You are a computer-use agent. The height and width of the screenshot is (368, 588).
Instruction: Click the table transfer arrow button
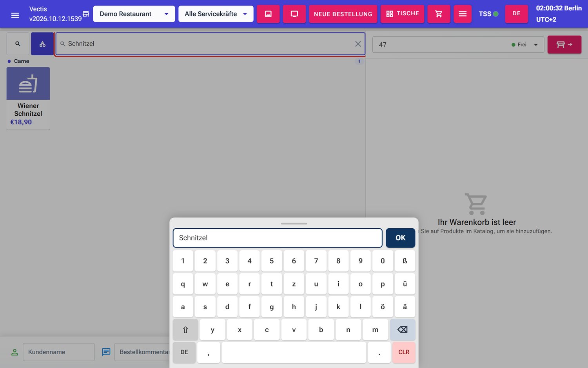tap(564, 44)
